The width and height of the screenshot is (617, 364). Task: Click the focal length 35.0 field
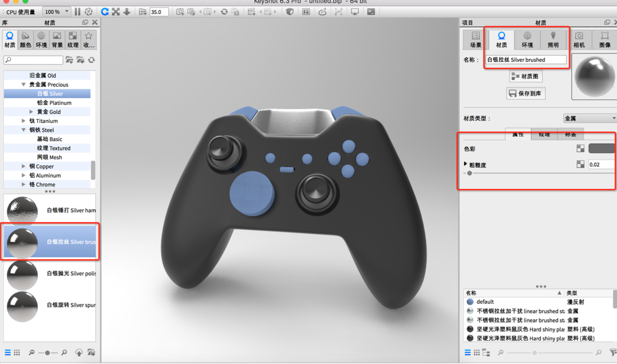(159, 12)
